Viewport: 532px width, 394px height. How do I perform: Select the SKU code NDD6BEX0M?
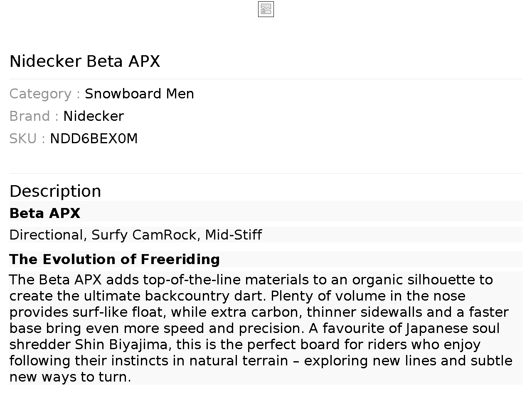point(94,139)
